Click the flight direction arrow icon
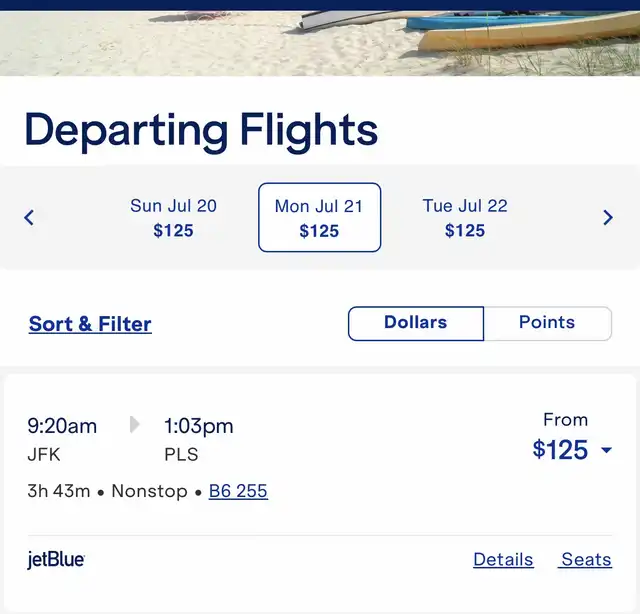640x614 pixels. (134, 425)
